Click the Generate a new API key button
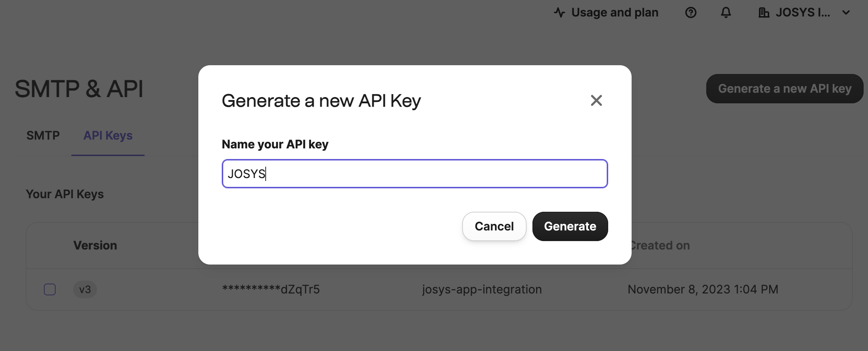The width and height of the screenshot is (868, 351). coord(785,89)
